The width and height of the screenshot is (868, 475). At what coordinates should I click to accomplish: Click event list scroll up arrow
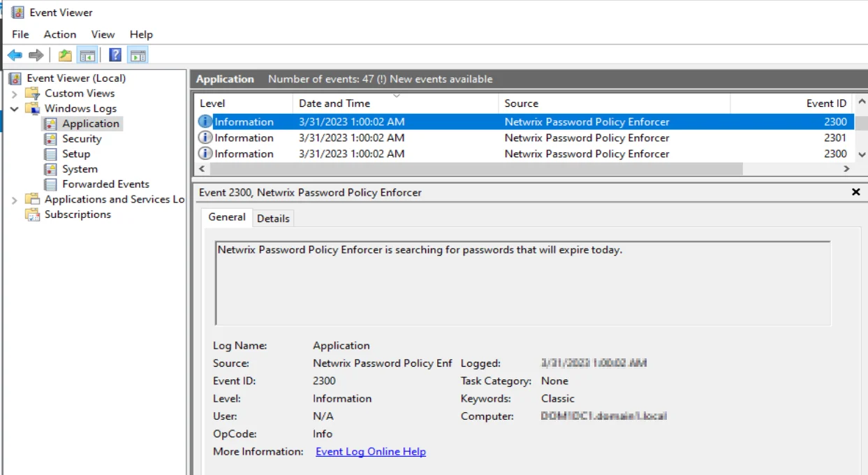click(x=861, y=103)
